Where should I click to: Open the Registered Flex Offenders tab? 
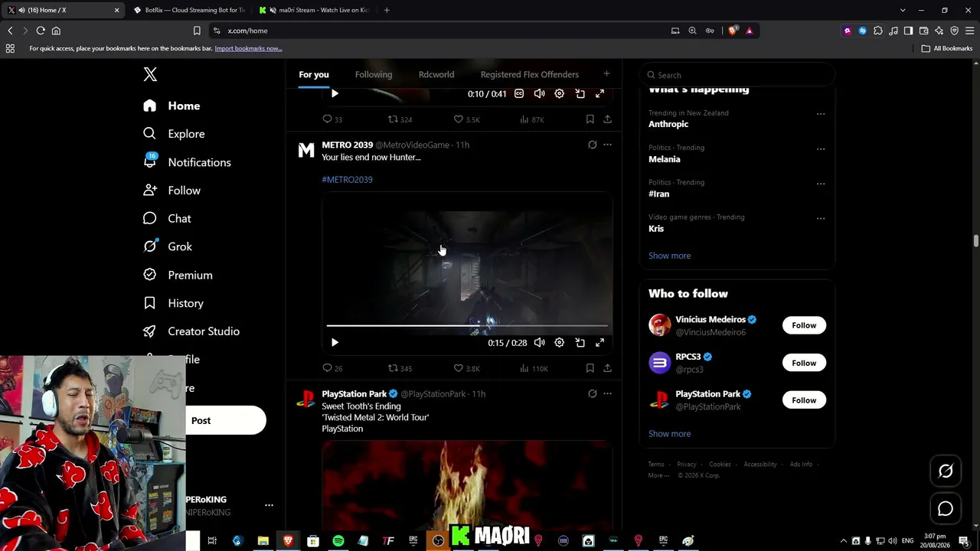pos(530,74)
